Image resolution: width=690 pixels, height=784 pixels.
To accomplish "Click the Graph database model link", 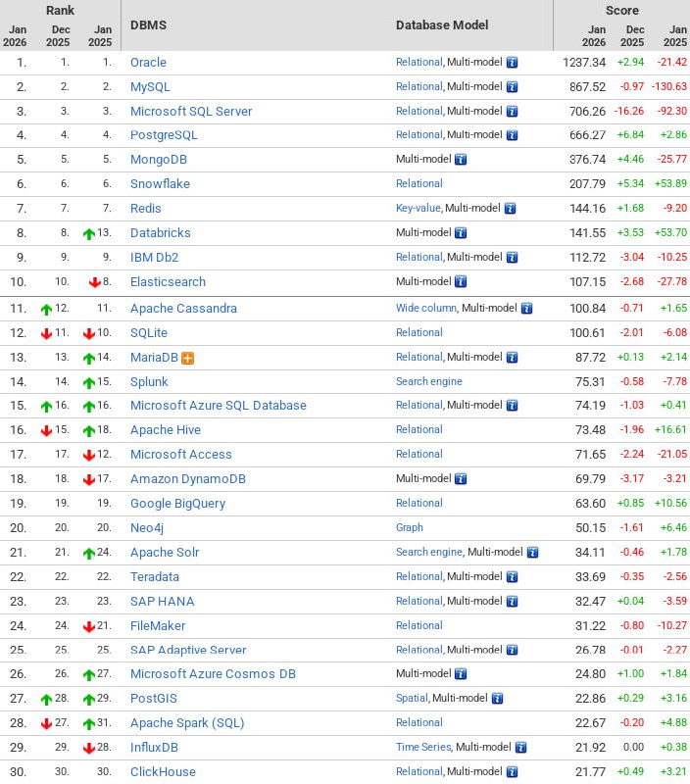I will (410, 527).
